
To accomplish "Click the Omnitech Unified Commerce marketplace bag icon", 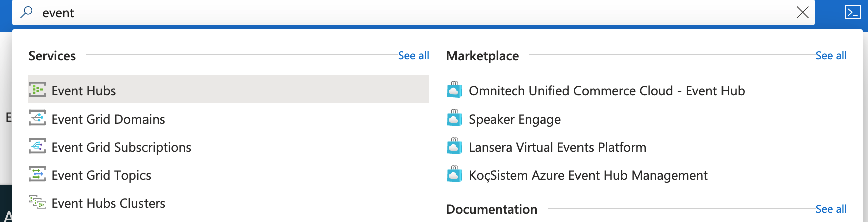I will 454,90.
